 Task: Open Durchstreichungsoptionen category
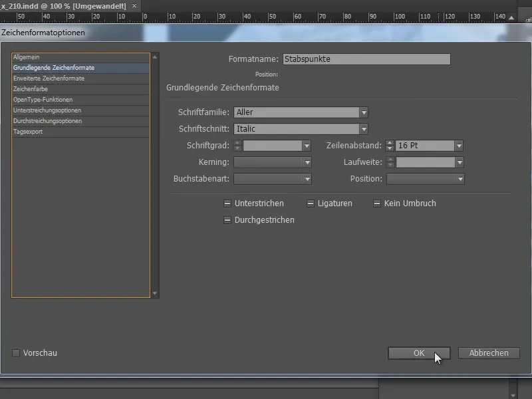click(x=80, y=121)
